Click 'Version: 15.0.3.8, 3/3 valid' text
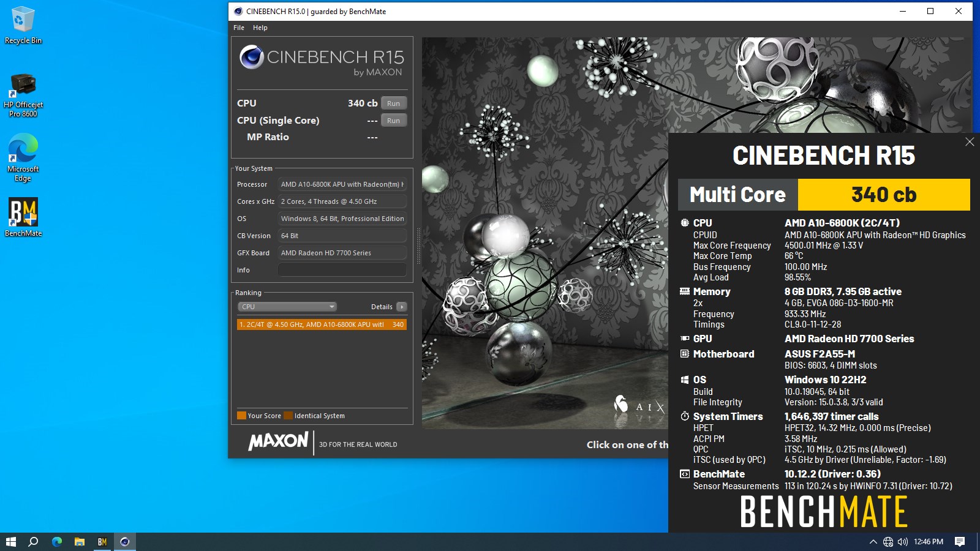Image resolution: width=980 pixels, height=551 pixels. (834, 402)
